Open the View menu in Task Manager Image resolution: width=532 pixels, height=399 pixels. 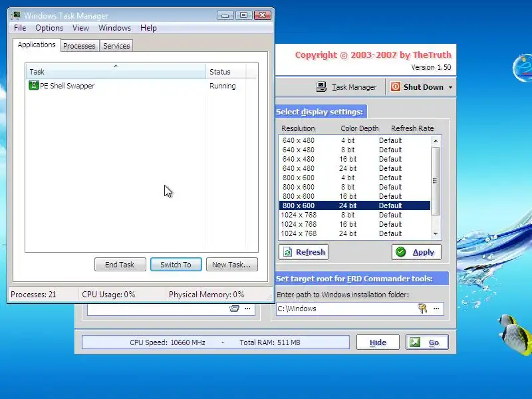point(80,28)
